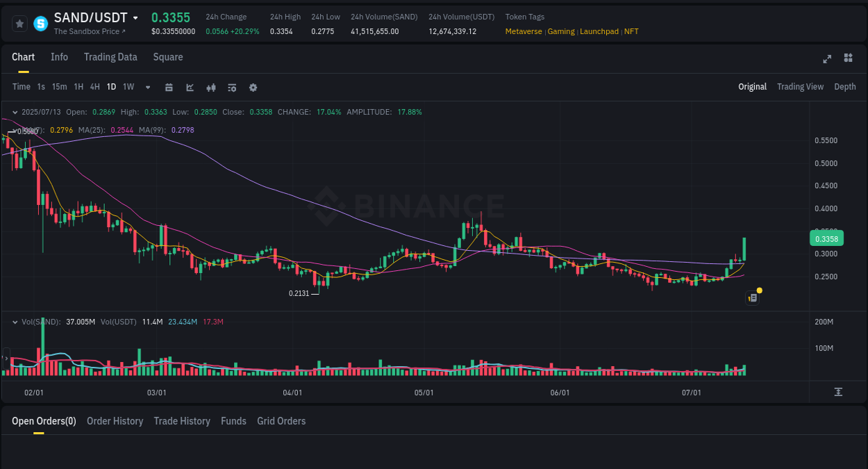Click the line chart drawing icon
The height and width of the screenshot is (469, 868).
tap(190, 87)
